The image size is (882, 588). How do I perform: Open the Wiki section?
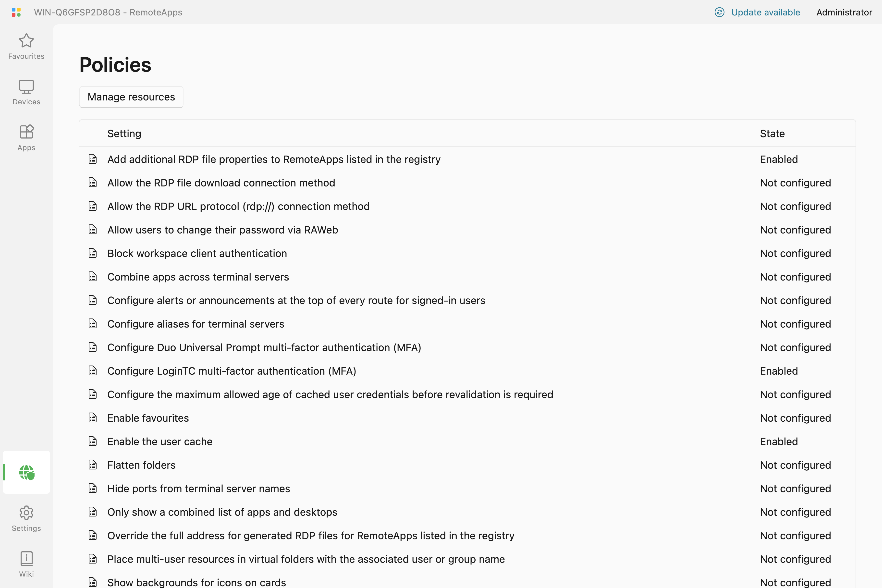(26, 564)
